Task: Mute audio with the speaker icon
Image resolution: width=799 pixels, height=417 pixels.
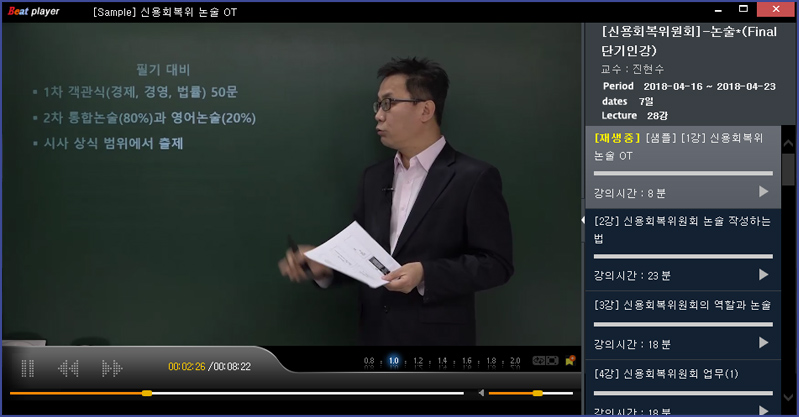Action: coord(481,393)
